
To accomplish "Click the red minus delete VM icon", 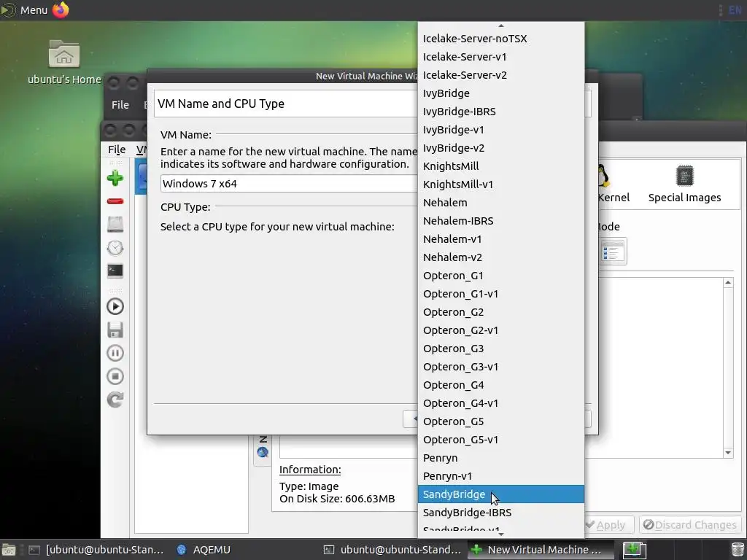I will coord(115,201).
